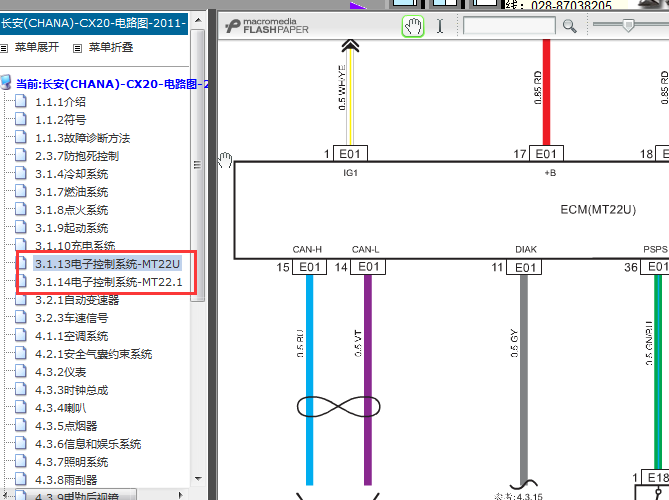
Task: Open 4.2.1安全气囊约束系统 page
Action: [x=93, y=354]
